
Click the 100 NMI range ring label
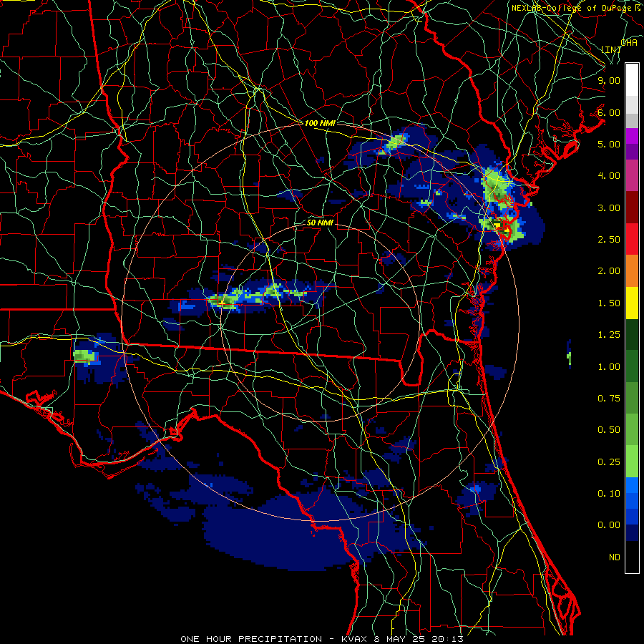click(x=320, y=123)
